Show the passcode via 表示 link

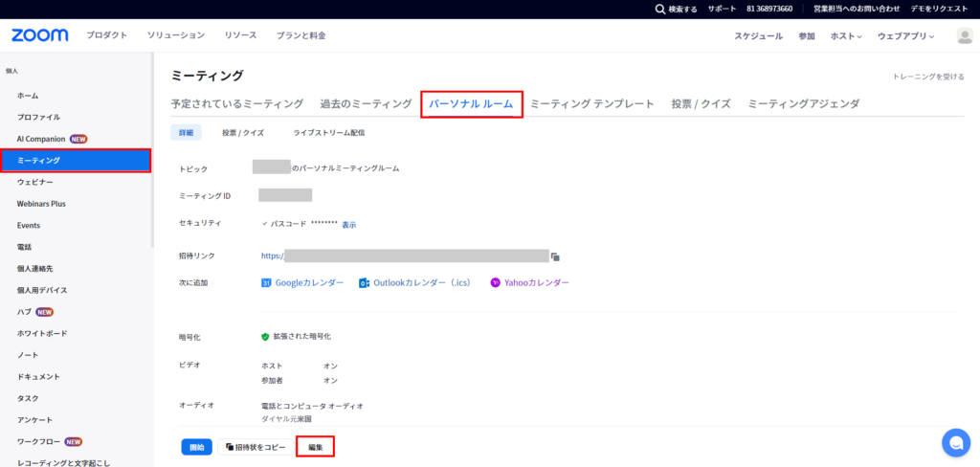pos(348,225)
